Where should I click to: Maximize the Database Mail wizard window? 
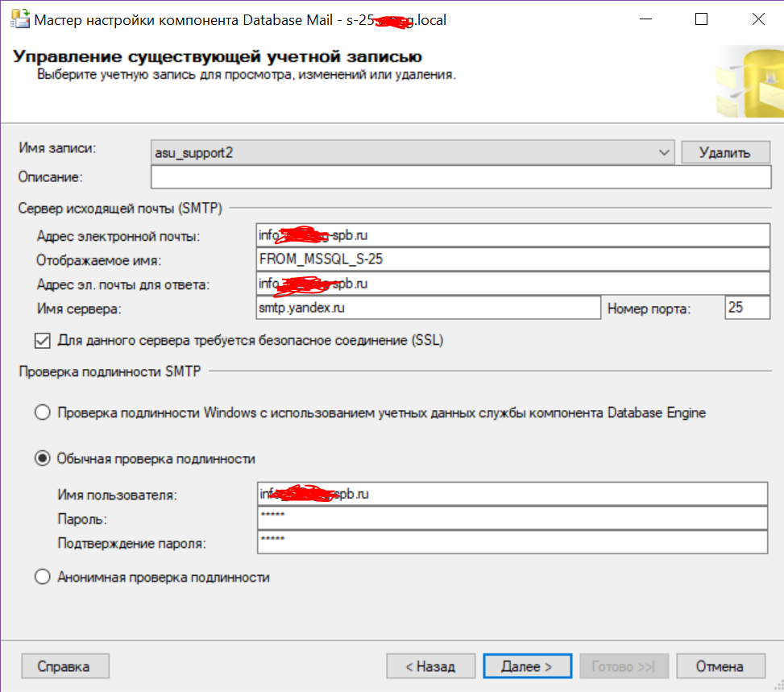coord(701,19)
